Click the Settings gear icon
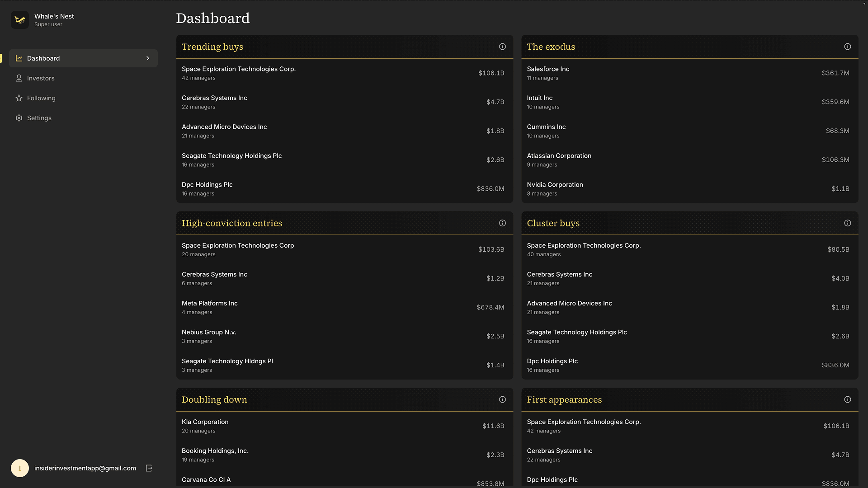 pos(19,118)
